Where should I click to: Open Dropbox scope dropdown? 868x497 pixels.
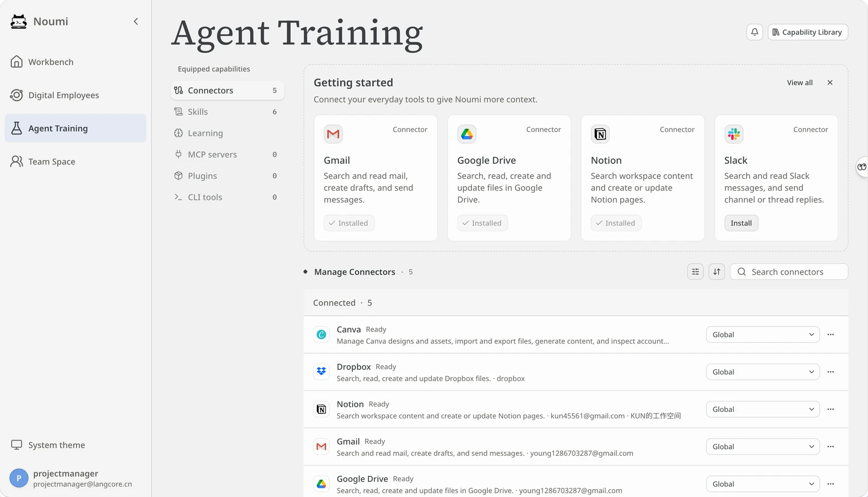pos(763,372)
